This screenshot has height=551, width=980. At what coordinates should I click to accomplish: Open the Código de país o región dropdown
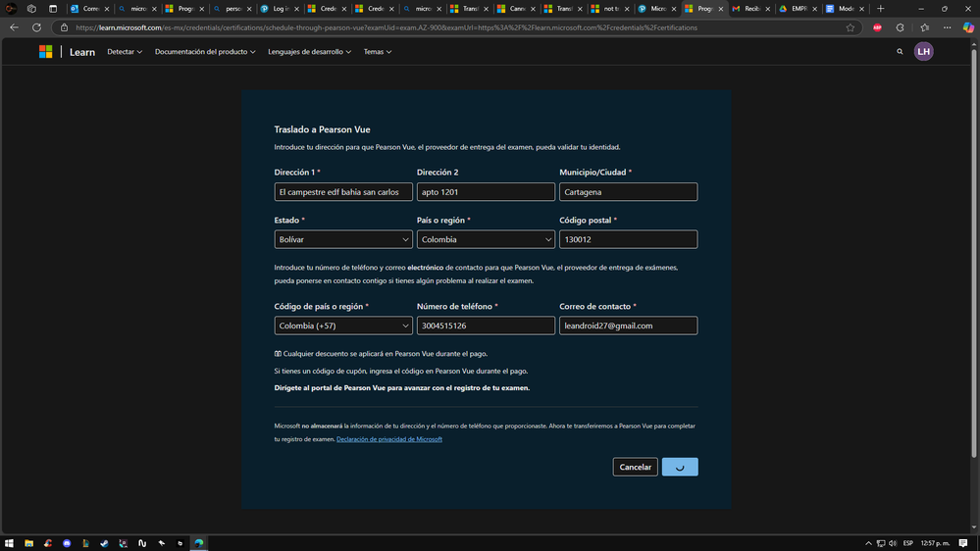click(343, 326)
